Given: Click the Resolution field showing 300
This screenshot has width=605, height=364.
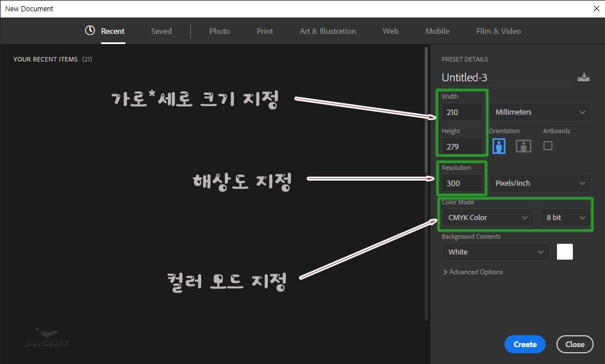Looking at the screenshot, I should (462, 183).
